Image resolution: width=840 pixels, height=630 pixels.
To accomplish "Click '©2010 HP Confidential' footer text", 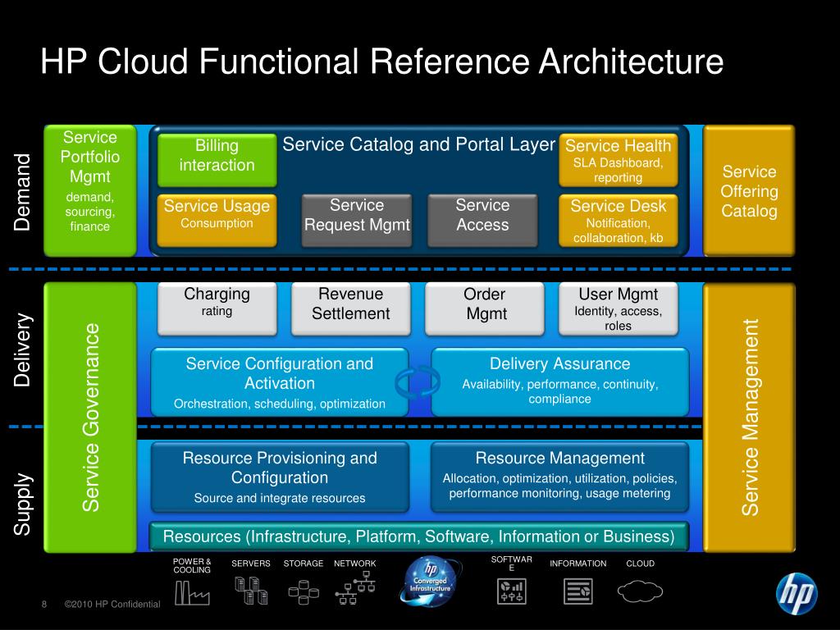I will point(112,605).
